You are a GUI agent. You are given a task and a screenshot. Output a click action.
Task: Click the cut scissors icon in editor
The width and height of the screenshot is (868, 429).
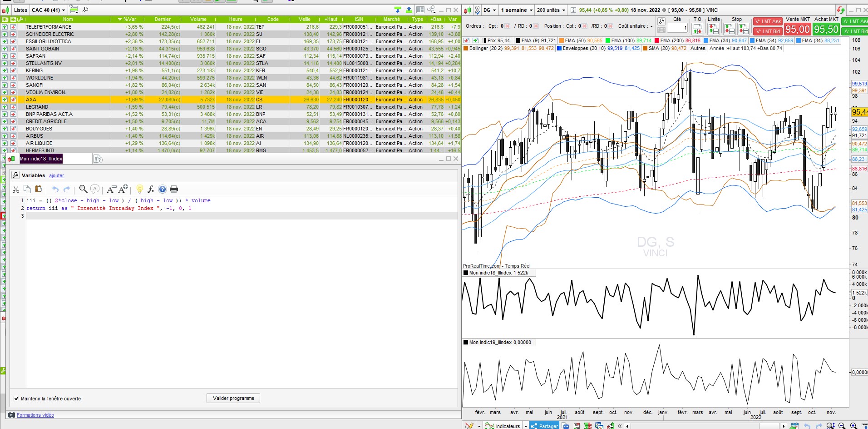coord(16,190)
